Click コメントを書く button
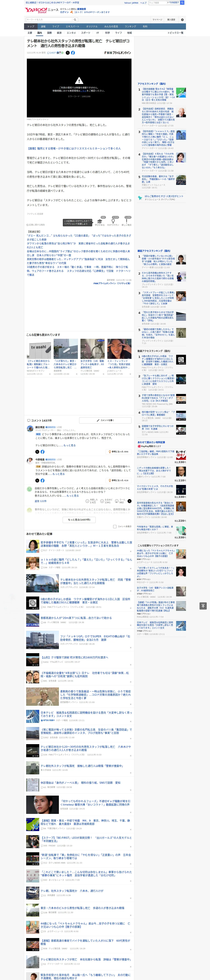The image size is (210, 980). point(105,420)
